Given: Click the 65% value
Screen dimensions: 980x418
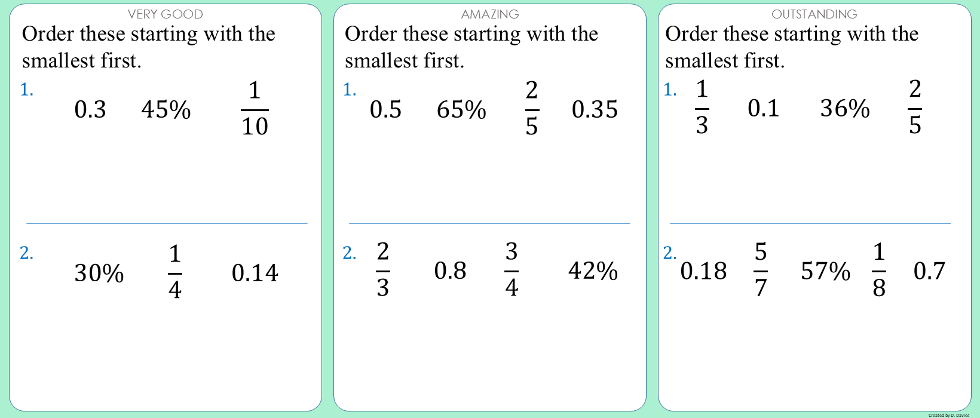Looking at the screenshot, I should (461, 110).
